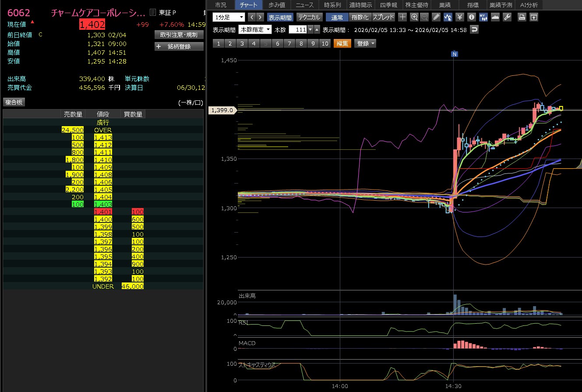Click the yen symbol icon in toolbar
The width and height of the screenshot is (582, 392).
pyautogui.click(x=459, y=17)
